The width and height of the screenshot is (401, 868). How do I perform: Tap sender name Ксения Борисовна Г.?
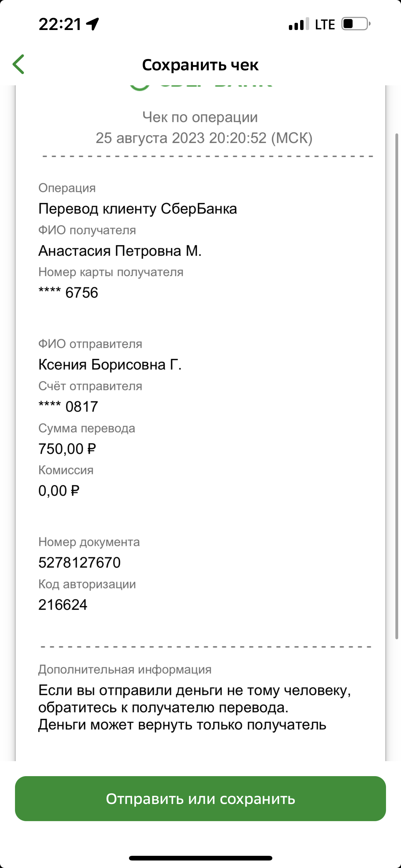click(x=110, y=365)
